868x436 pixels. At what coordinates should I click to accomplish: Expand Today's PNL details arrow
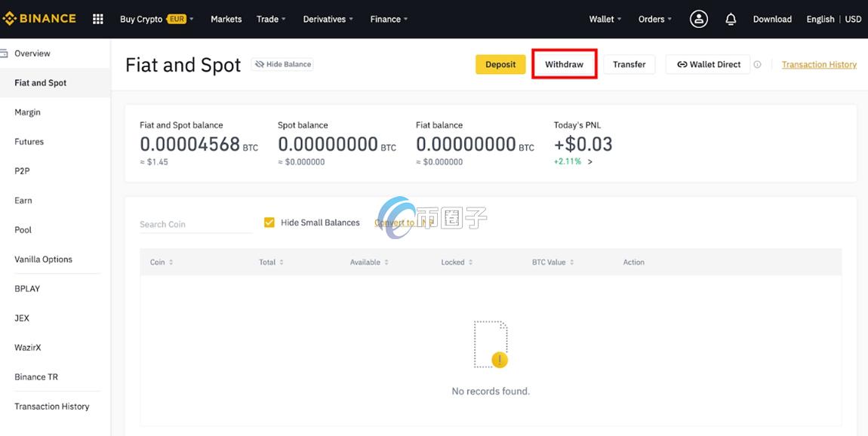click(590, 161)
